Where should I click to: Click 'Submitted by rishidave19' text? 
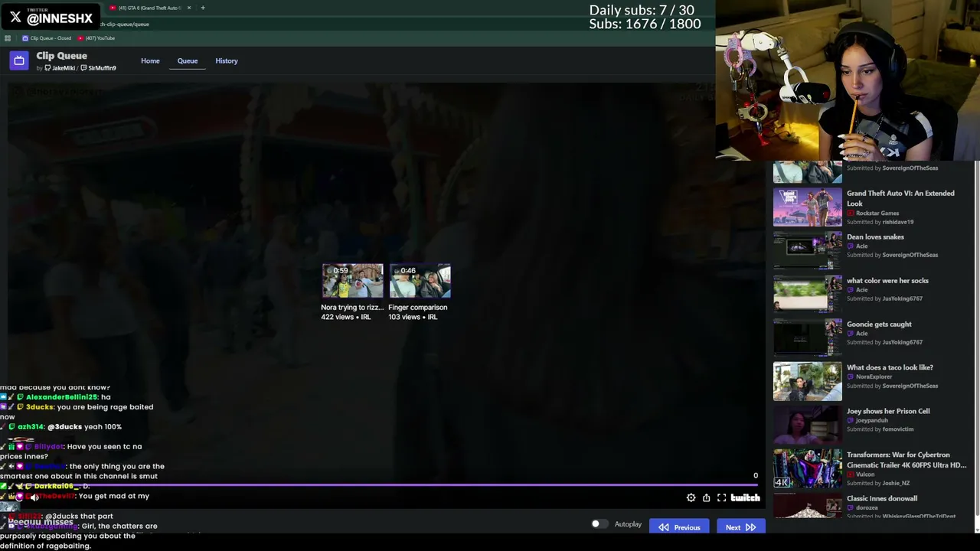tap(880, 223)
